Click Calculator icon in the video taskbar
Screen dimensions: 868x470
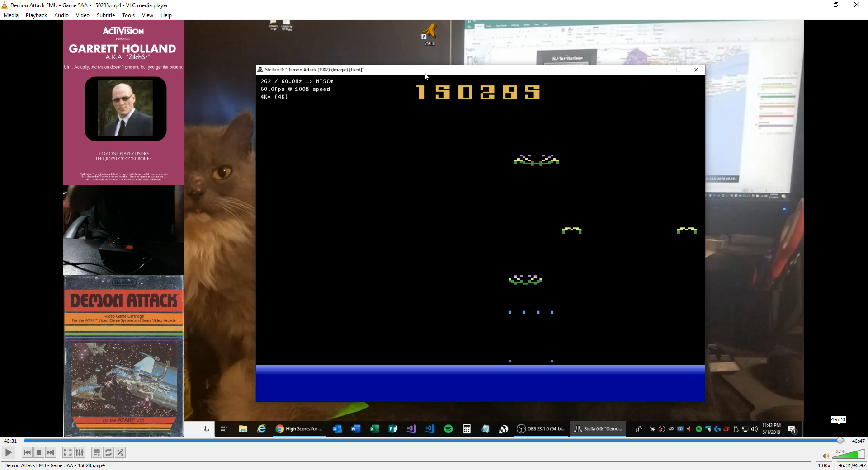[x=467, y=429]
